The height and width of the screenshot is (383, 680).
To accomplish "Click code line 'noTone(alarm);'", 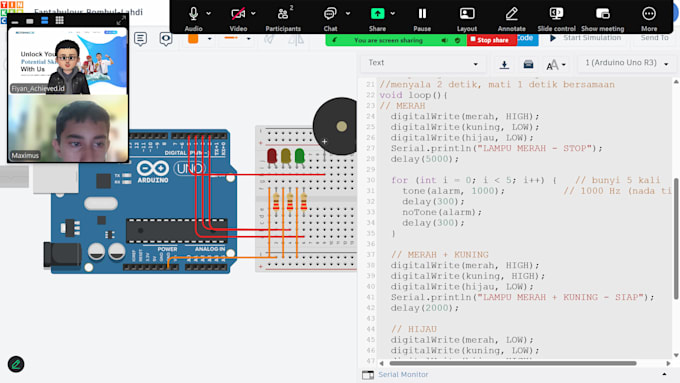I will 442,212.
